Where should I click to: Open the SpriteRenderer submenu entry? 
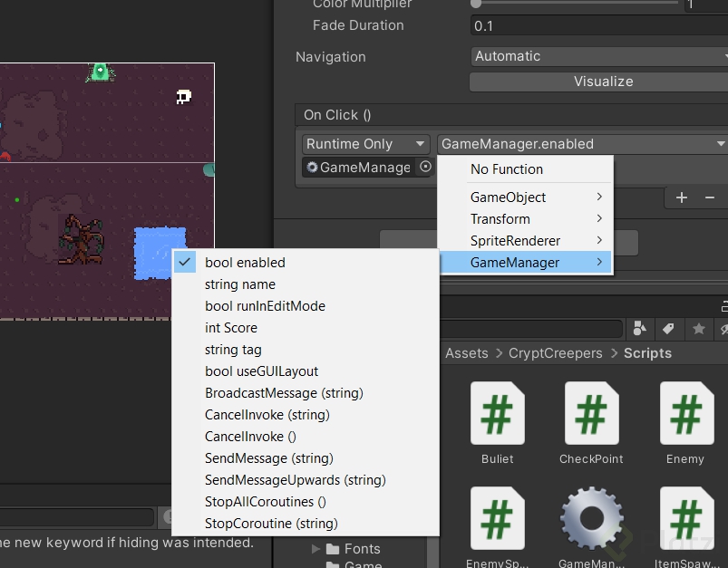[514, 240]
